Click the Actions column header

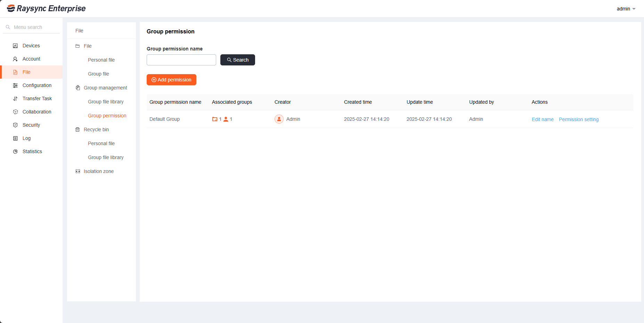point(539,102)
